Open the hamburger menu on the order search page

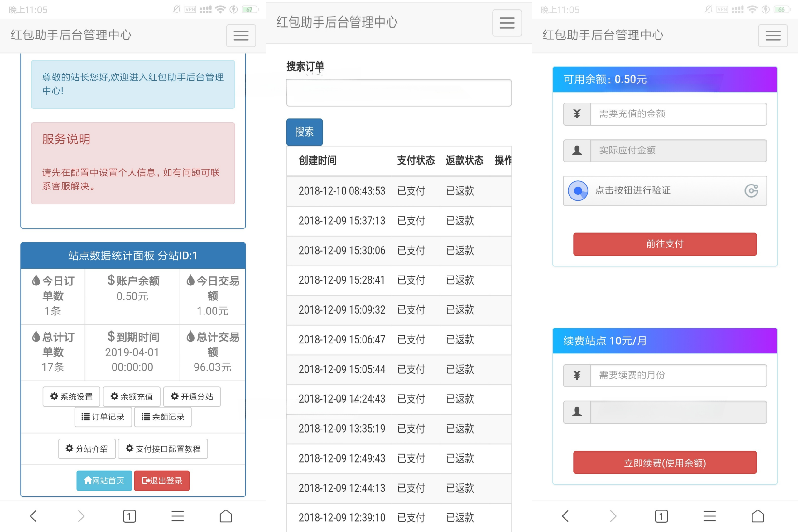click(x=507, y=23)
